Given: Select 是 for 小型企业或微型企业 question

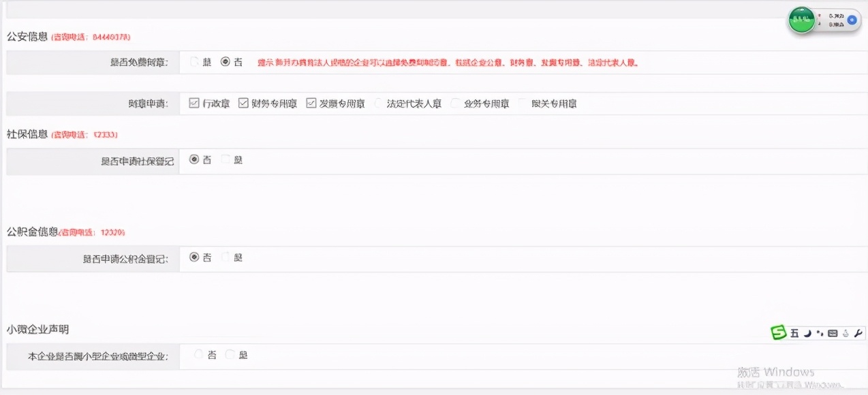Looking at the screenshot, I should [x=230, y=355].
